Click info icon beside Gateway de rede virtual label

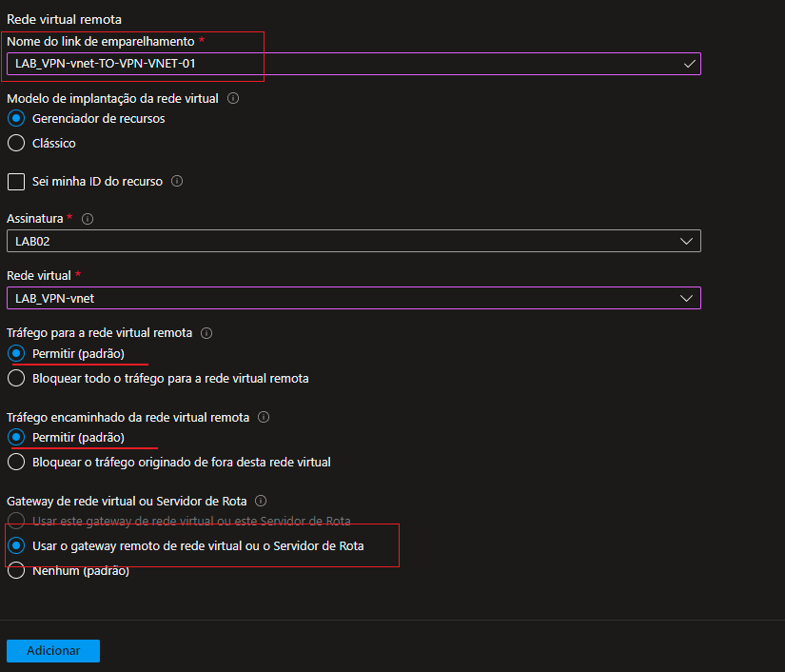(x=261, y=501)
